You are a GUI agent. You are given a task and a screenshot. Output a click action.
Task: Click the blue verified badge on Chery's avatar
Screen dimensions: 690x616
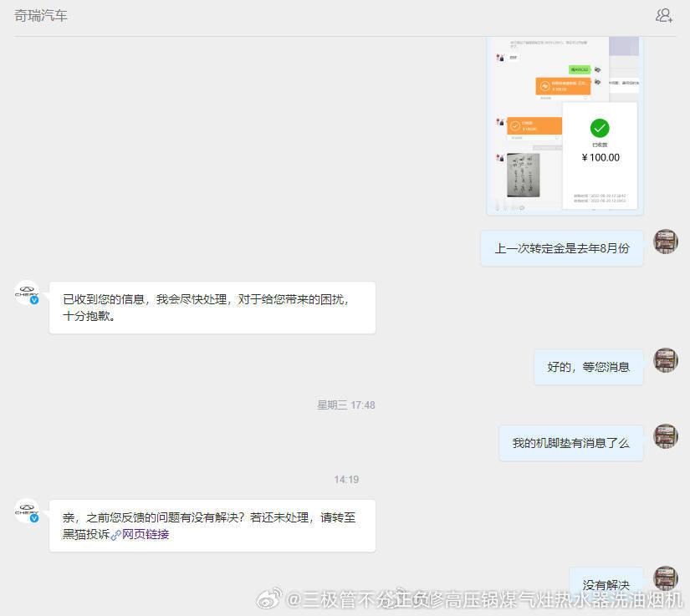click(x=34, y=301)
